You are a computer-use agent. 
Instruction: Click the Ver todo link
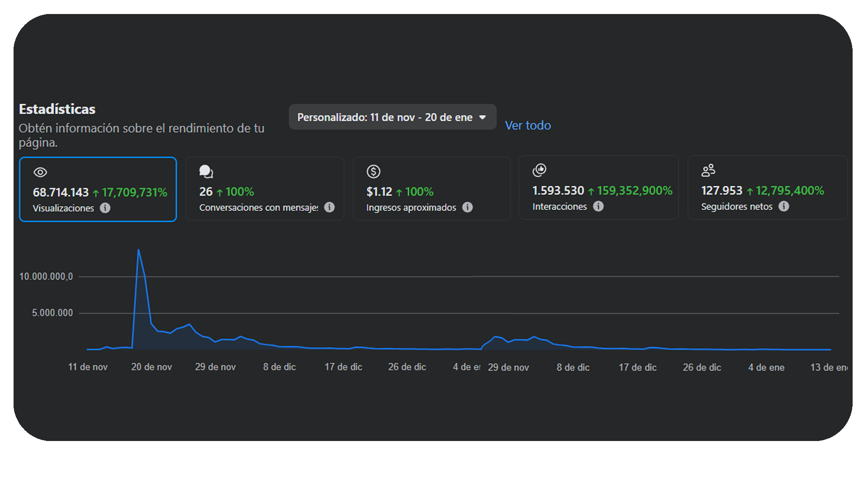[528, 126]
